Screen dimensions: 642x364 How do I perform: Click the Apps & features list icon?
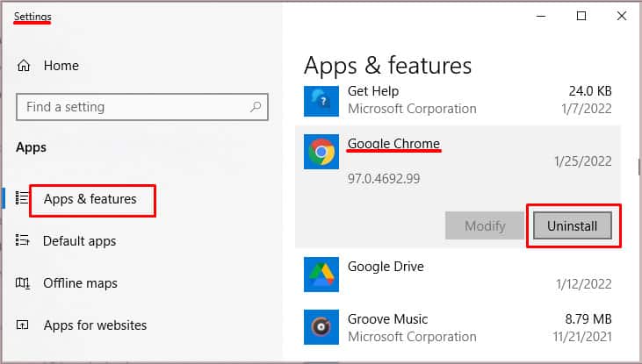coord(22,198)
